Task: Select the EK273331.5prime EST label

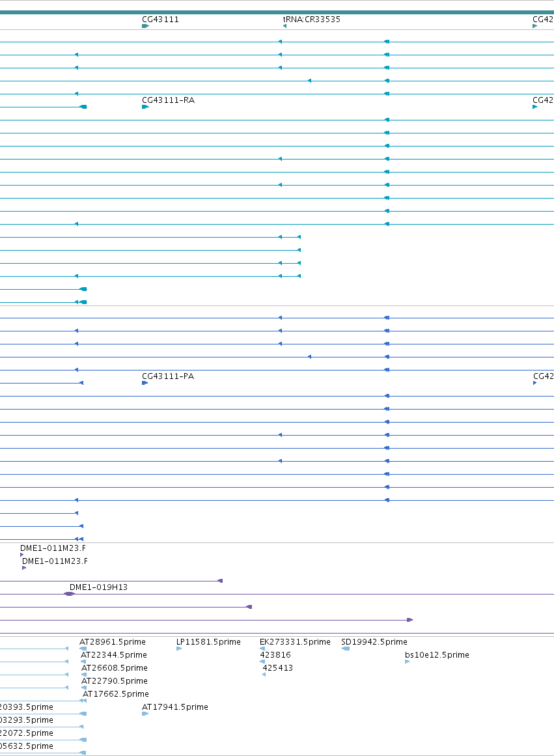Action: [x=295, y=642]
